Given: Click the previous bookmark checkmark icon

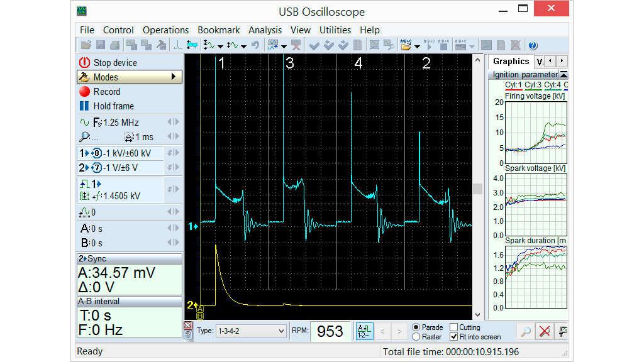Looking at the screenshot, I should pyautogui.click(x=328, y=45).
